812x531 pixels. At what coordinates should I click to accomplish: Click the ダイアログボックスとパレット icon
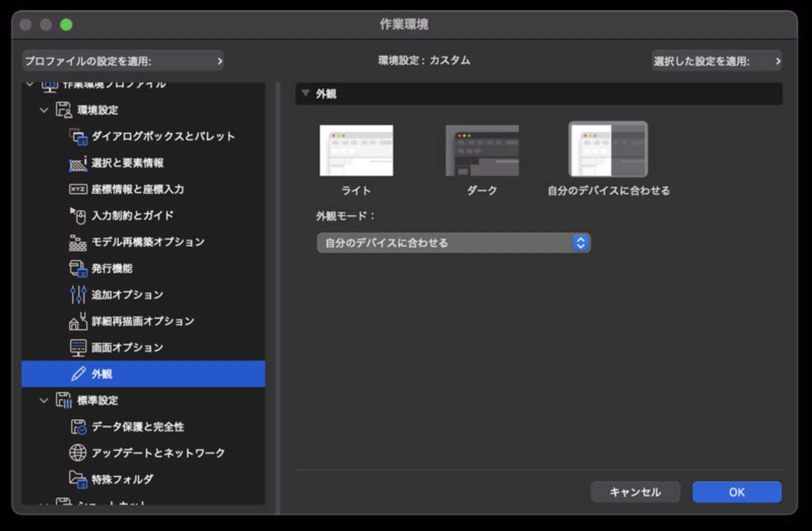click(78, 136)
